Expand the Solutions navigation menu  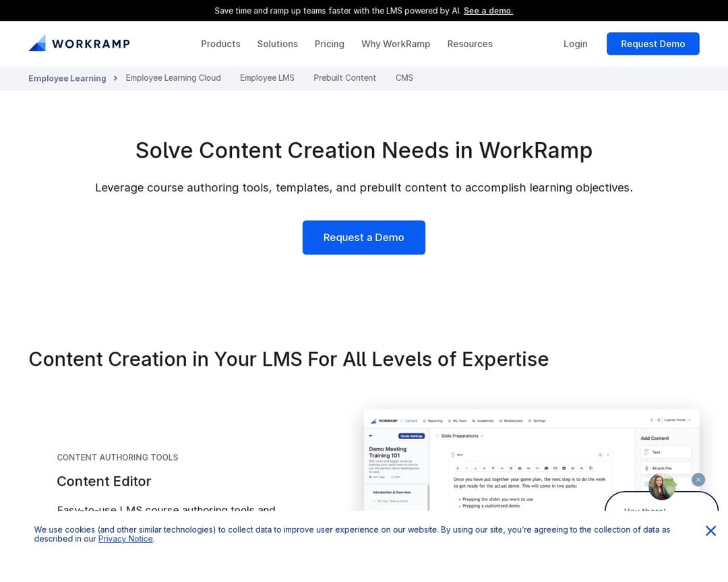pyautogui.click(x=277, y=44)
